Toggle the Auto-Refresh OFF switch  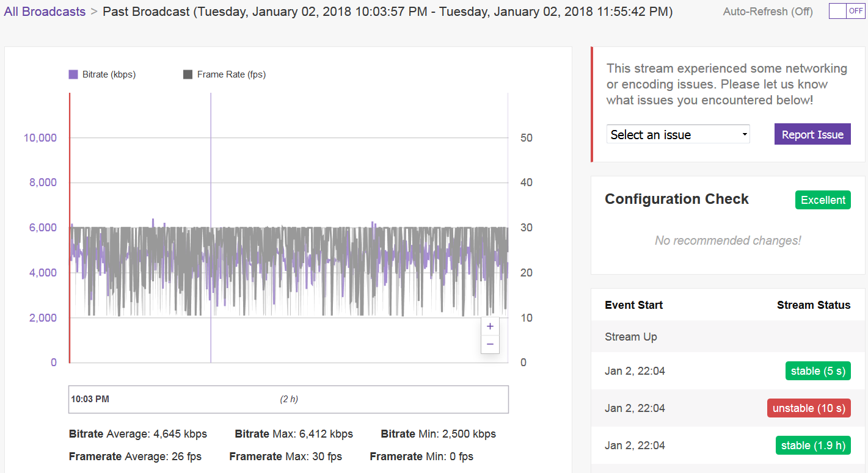[847, 11]
